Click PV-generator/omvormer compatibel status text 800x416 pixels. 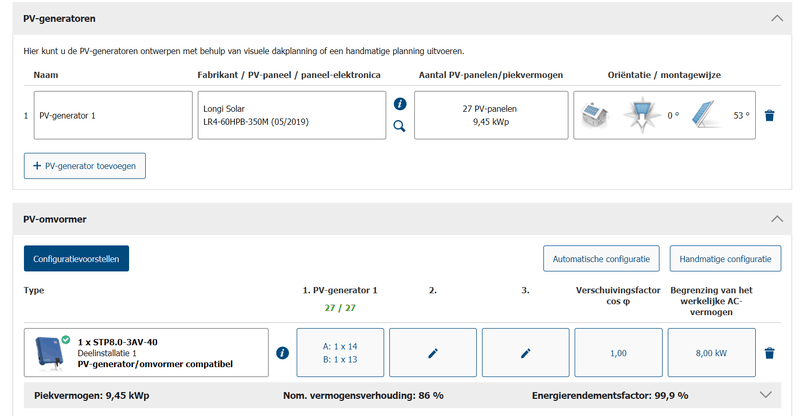(155, 364)
